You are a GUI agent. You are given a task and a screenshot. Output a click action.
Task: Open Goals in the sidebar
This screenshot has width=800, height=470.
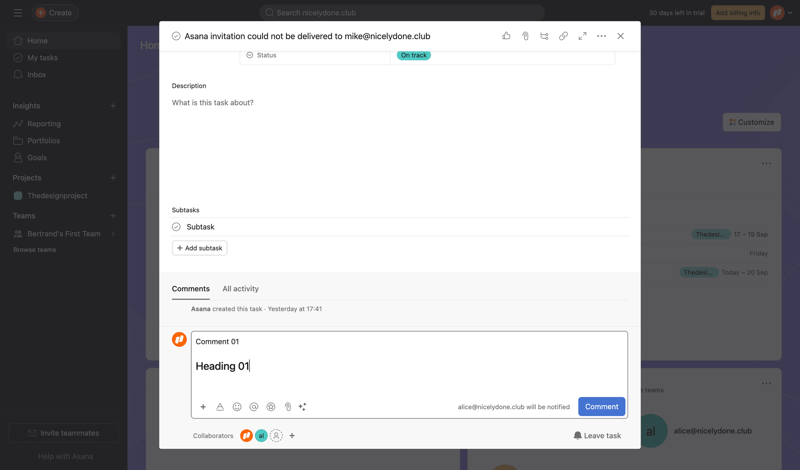(x=63, y=158)
